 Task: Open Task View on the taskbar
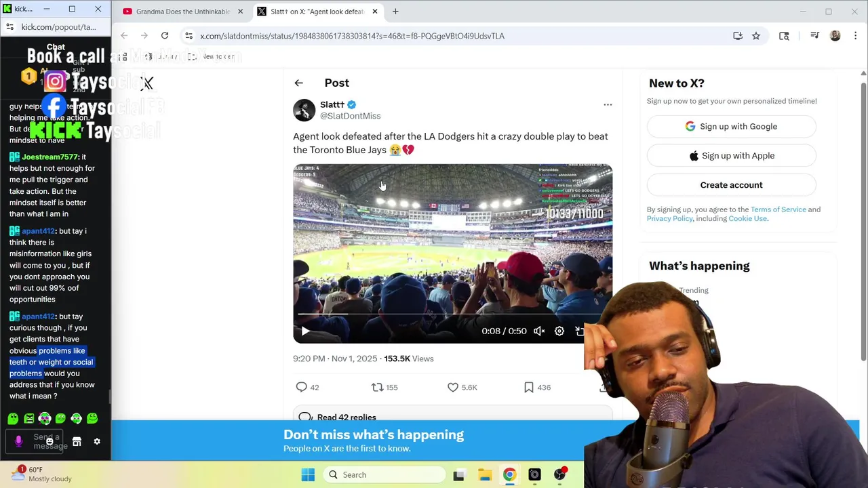[x=459, y=474]
